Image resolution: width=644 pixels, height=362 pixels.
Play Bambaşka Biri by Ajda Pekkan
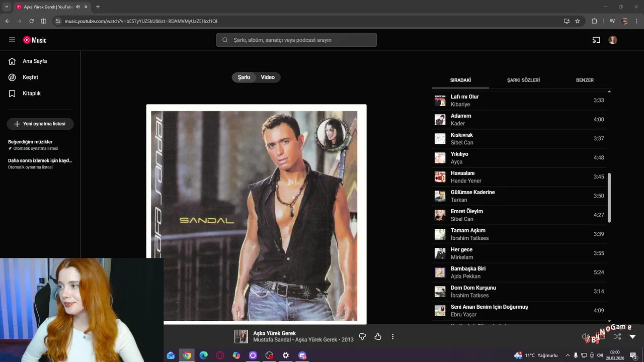[519, 273]
